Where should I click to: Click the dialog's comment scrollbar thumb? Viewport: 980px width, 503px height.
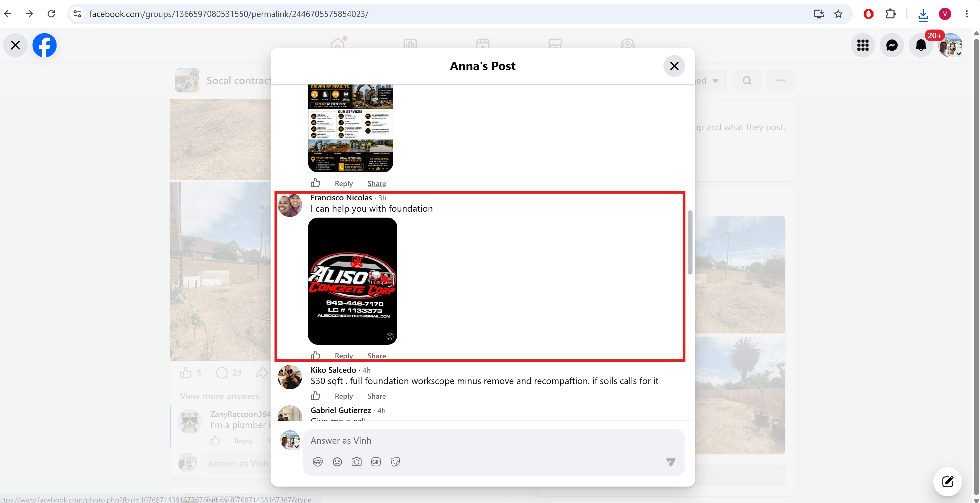690,242
